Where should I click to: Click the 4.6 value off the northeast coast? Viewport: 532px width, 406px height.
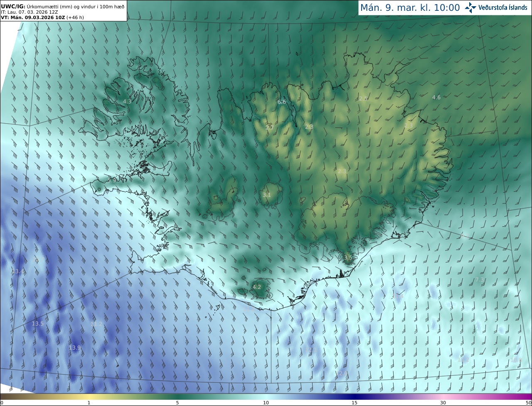pyautogui.click(x=436, y=98)
